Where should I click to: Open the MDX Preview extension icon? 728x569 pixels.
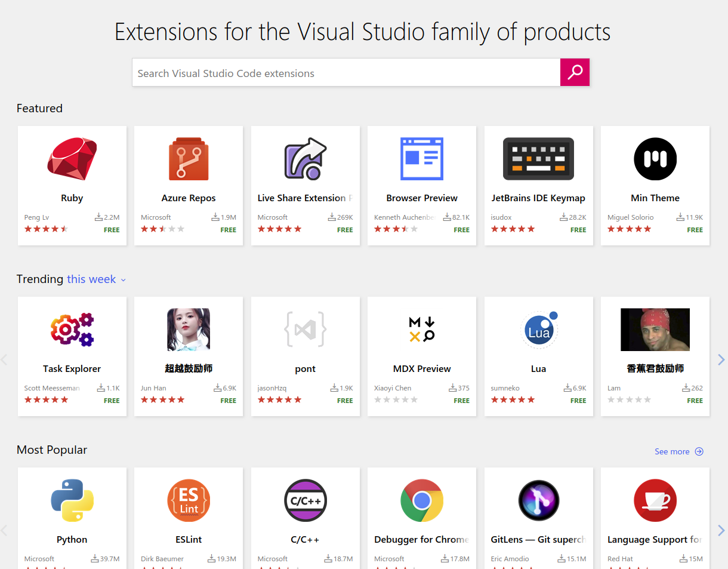coord(422,330)
